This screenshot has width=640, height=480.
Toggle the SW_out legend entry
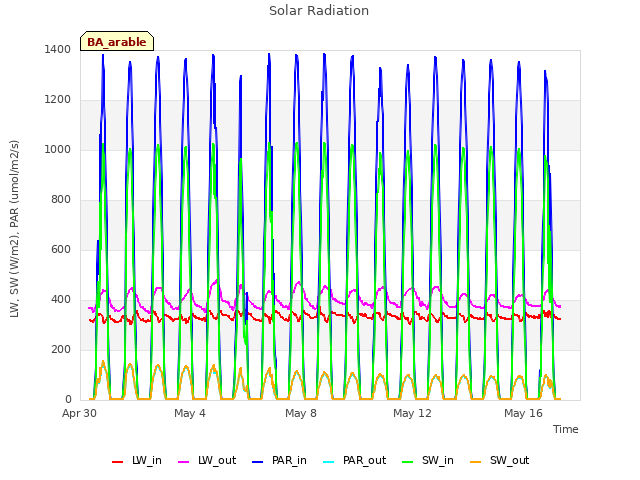500,460
